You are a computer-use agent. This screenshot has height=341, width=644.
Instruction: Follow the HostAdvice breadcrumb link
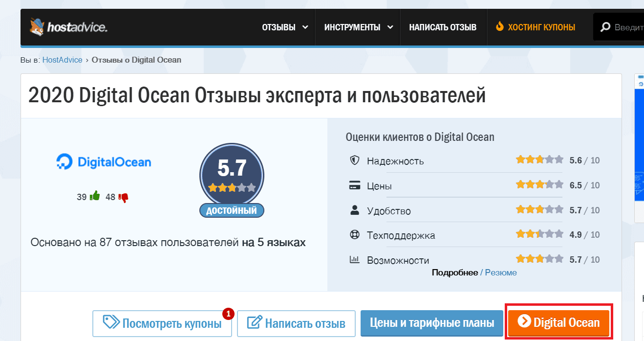[x=63, y=60]
